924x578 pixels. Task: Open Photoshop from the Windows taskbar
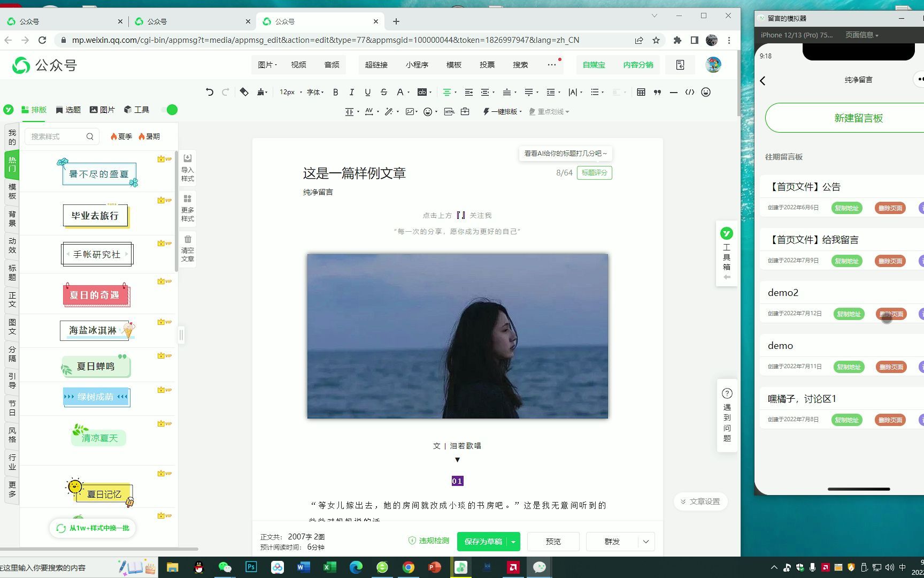pos(251,567)
